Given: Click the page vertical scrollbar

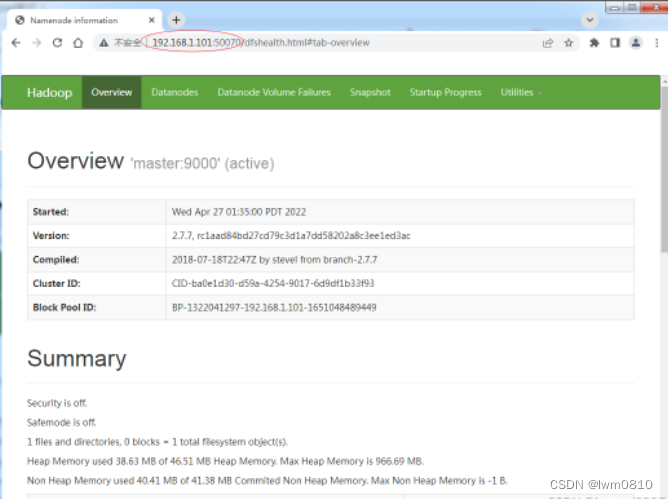Looking at the screenshot, I should [x=664, y=169].
